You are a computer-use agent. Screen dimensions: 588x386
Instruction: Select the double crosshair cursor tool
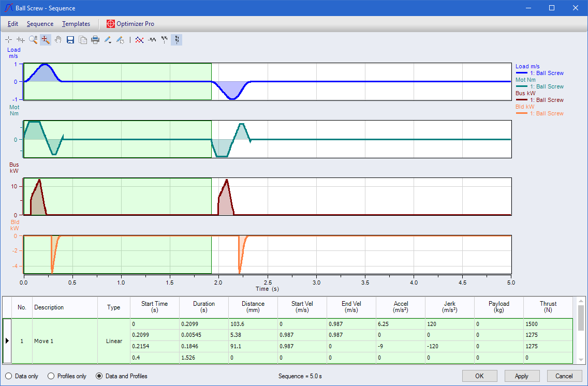[x=21, y=39]
